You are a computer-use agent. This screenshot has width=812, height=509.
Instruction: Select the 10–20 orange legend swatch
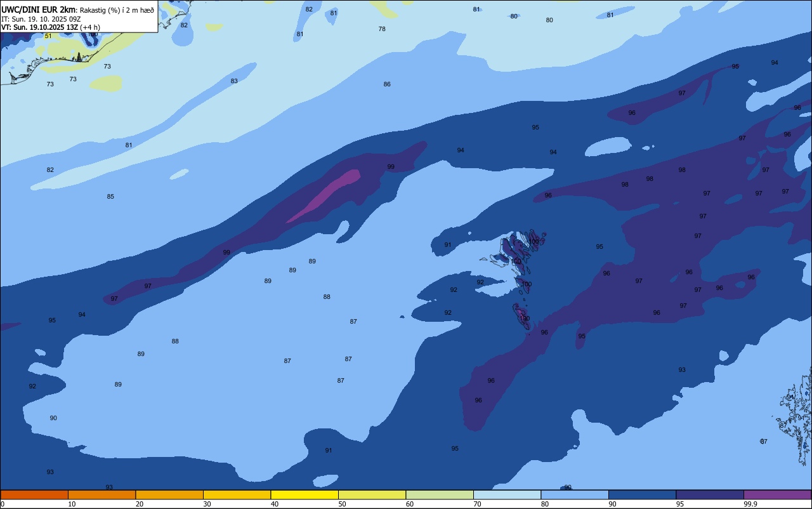[x=101, y=494]
